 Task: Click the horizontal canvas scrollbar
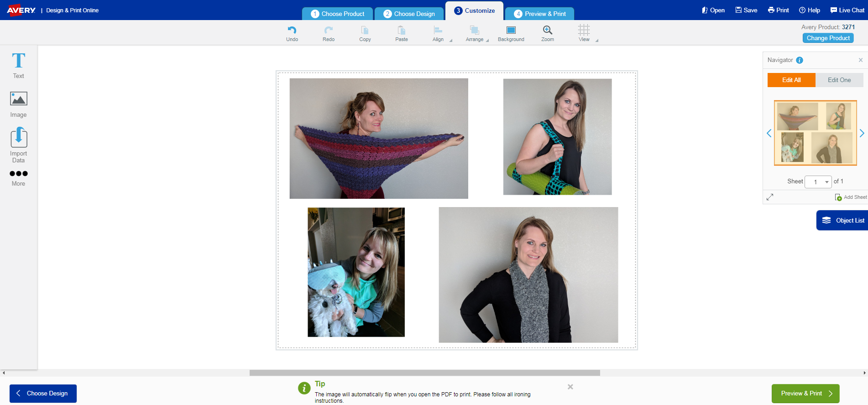[x=424, y=373]
